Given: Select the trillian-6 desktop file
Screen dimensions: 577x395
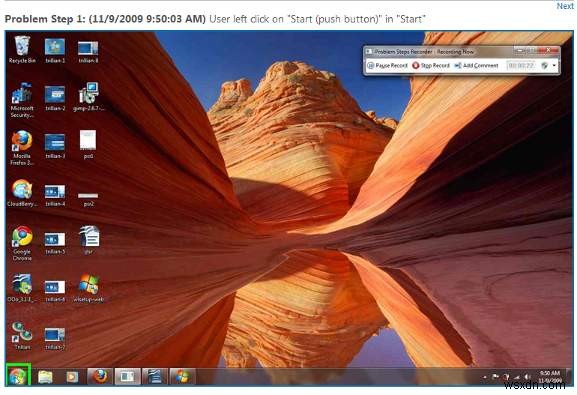Looking at the screenshot, I should click(55, 291).
